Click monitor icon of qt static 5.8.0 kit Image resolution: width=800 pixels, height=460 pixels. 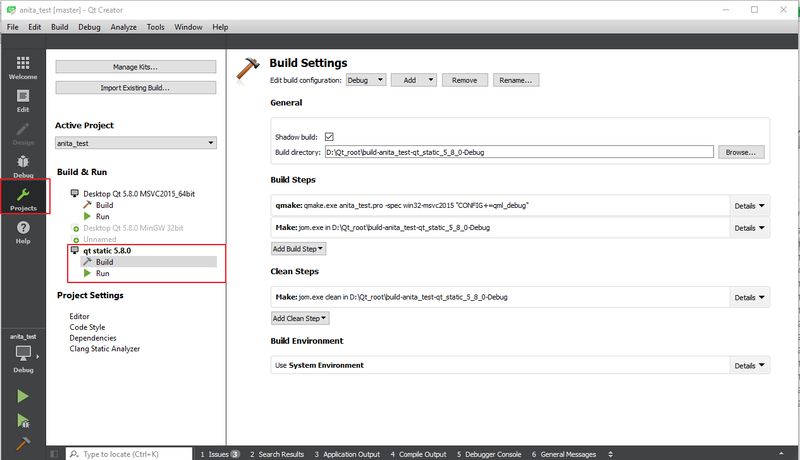[74, 250]
